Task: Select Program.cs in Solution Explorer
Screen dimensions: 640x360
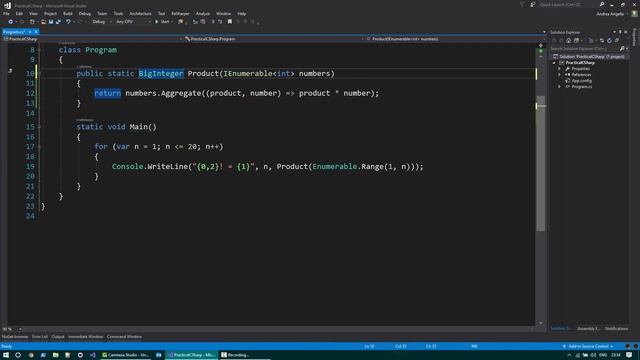Action: pyautogui.click(x=582, y=87)
